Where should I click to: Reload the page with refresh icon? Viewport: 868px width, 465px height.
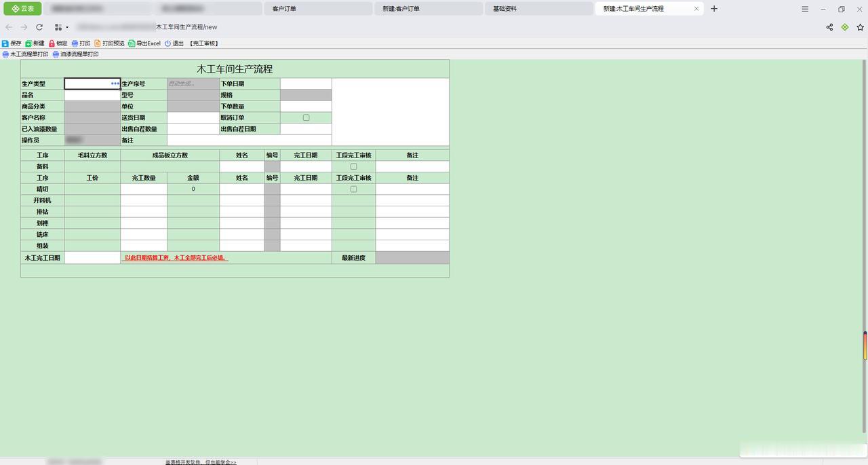(39, 27)
